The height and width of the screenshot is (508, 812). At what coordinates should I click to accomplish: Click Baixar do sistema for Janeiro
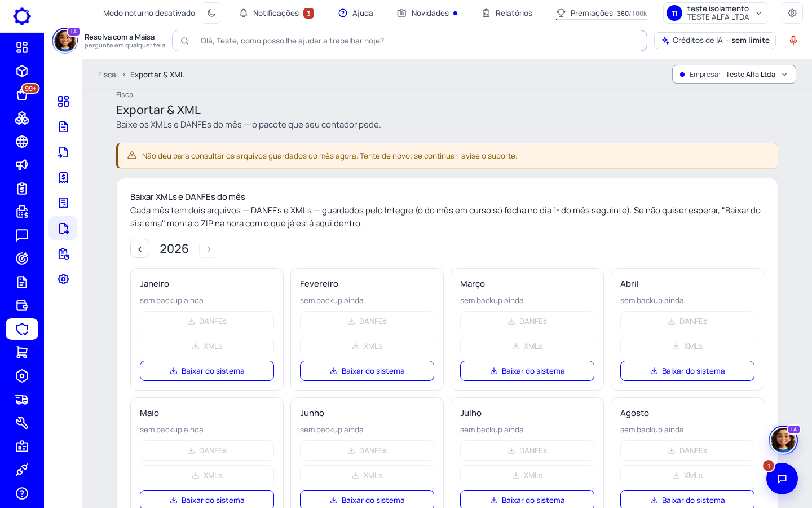tap(207, 371)
